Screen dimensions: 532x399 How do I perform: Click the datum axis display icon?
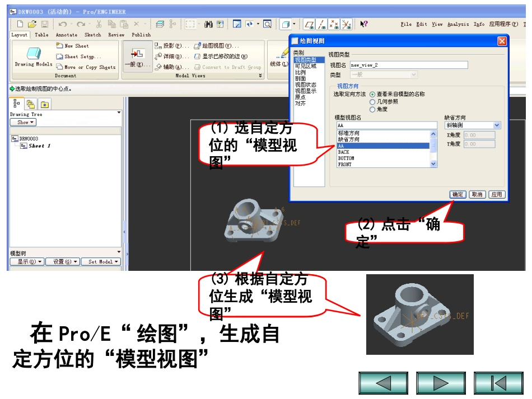[321, 24]
